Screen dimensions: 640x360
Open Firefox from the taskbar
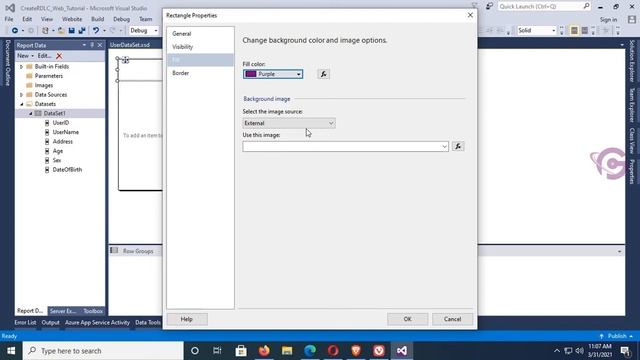pos(264,351)
